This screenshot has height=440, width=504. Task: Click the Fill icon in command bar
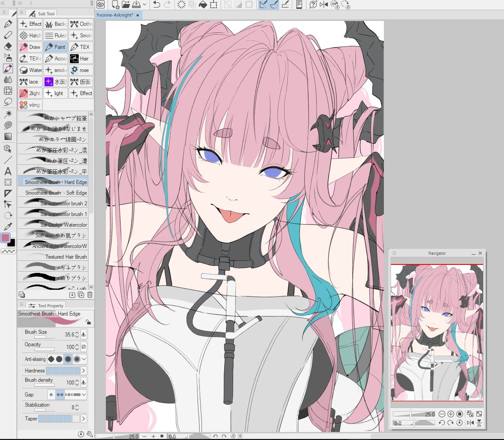(x=203, y=4)
